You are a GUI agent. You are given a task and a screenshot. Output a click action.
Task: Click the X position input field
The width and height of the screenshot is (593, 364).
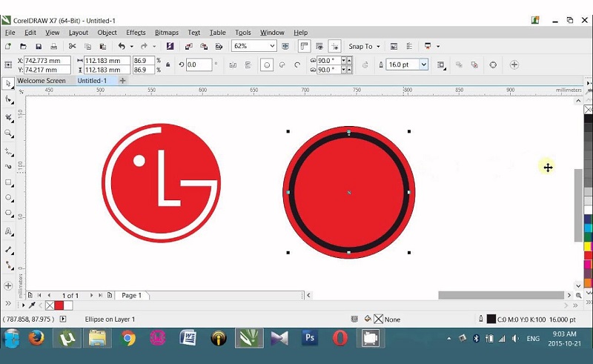pyautogui.click(x=46, y=60)
